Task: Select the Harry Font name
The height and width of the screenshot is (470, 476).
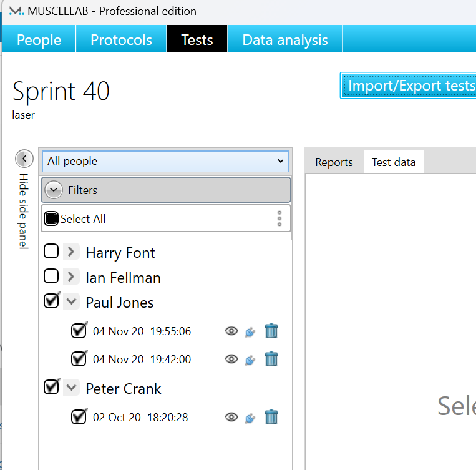Action: tap(120, 252)
